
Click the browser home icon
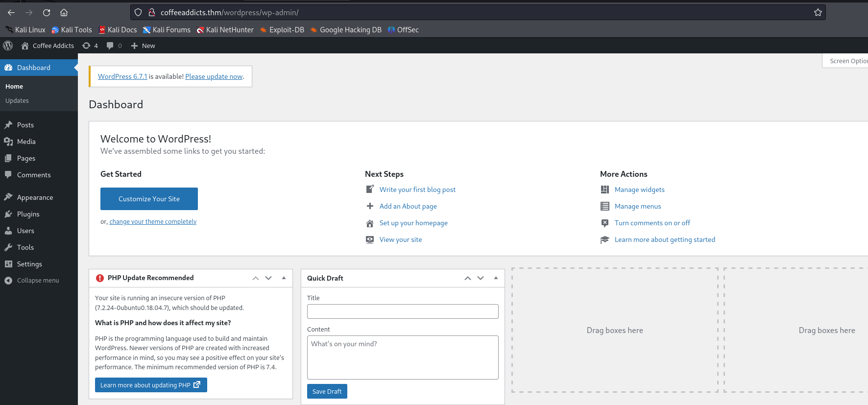coord(64,13)
